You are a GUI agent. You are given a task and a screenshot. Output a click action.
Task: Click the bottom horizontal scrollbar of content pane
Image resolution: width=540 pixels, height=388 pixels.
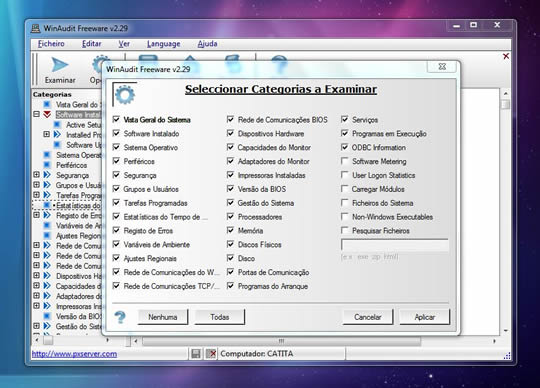[x=281, y=341]
